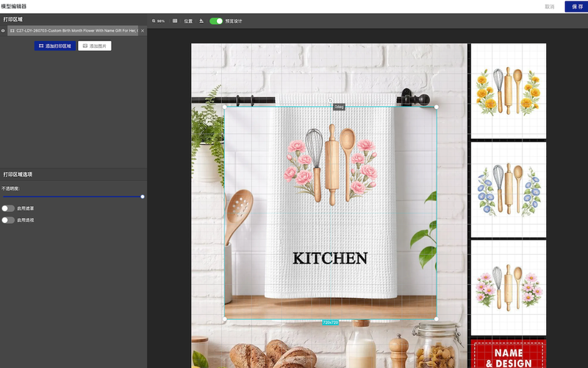Click the top-left resize handle of print area
Screen dimensions: 588x368
(x=225, y=107)
